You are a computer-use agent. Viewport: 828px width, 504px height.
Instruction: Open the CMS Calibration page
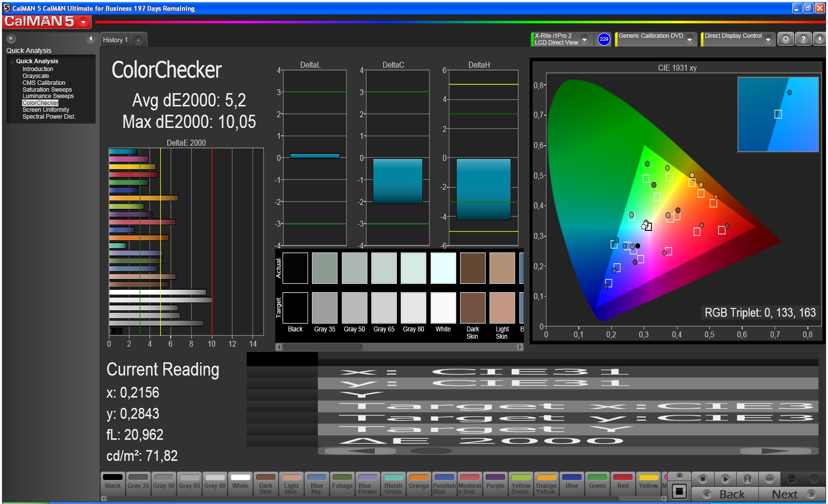44,83
